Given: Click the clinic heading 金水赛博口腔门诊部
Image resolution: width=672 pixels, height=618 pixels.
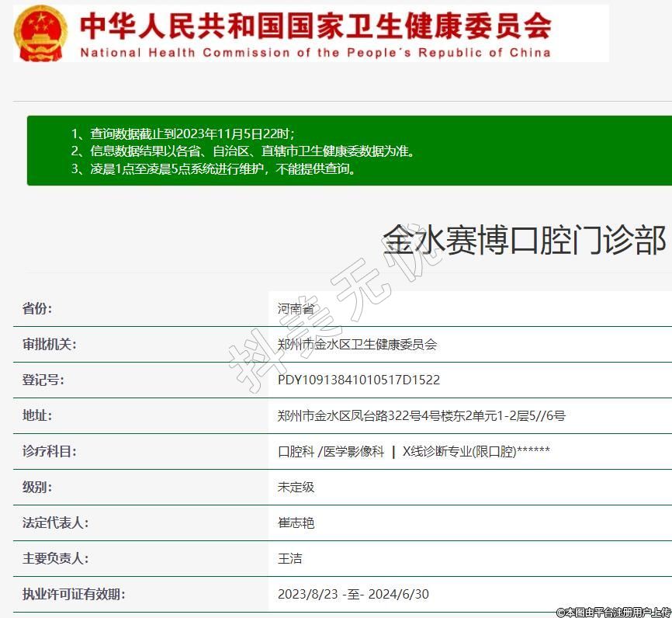Looking at the screenshot, I should click(525, 240).
